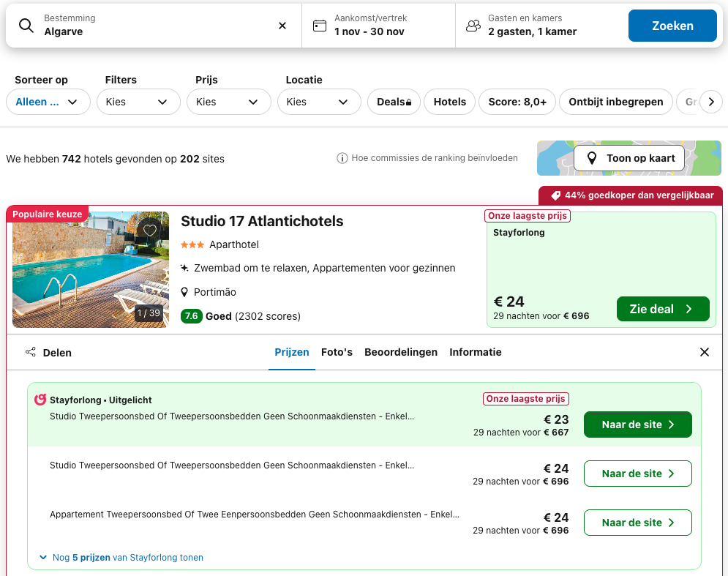Click the info icon about commission ranking
Viewport: 728px width, 576px height.
click(342, 158)
